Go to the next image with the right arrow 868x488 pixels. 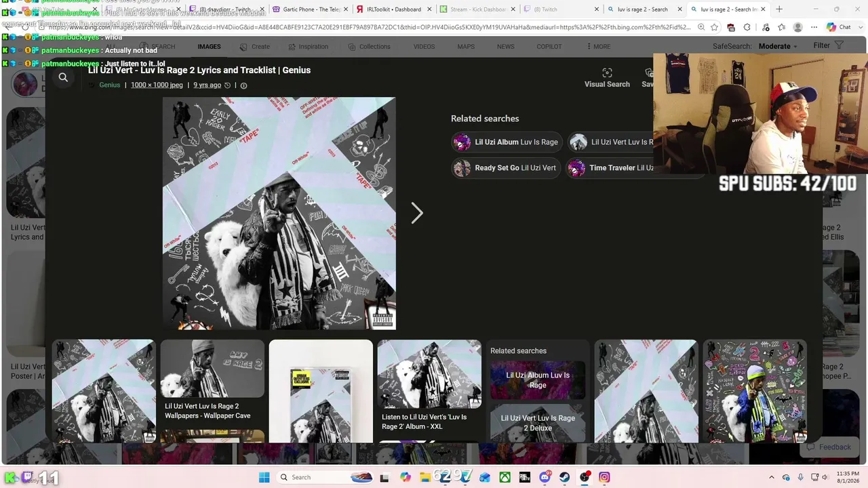point(417,213)
